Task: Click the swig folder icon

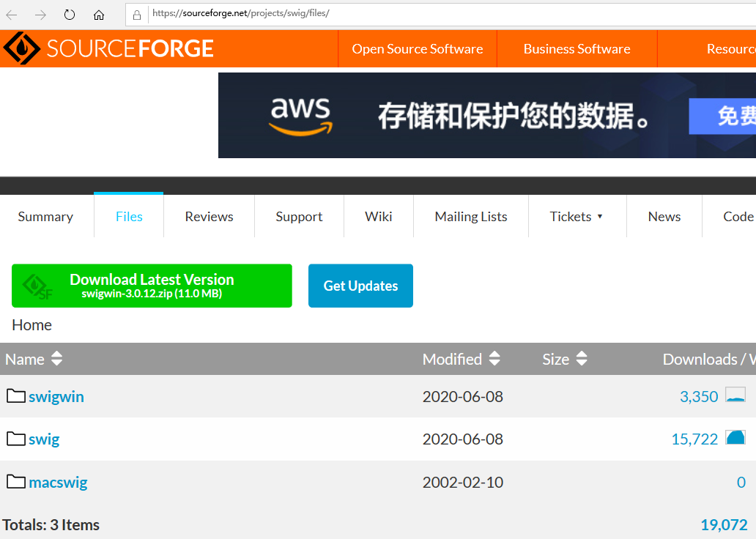Action: (16, 439)
